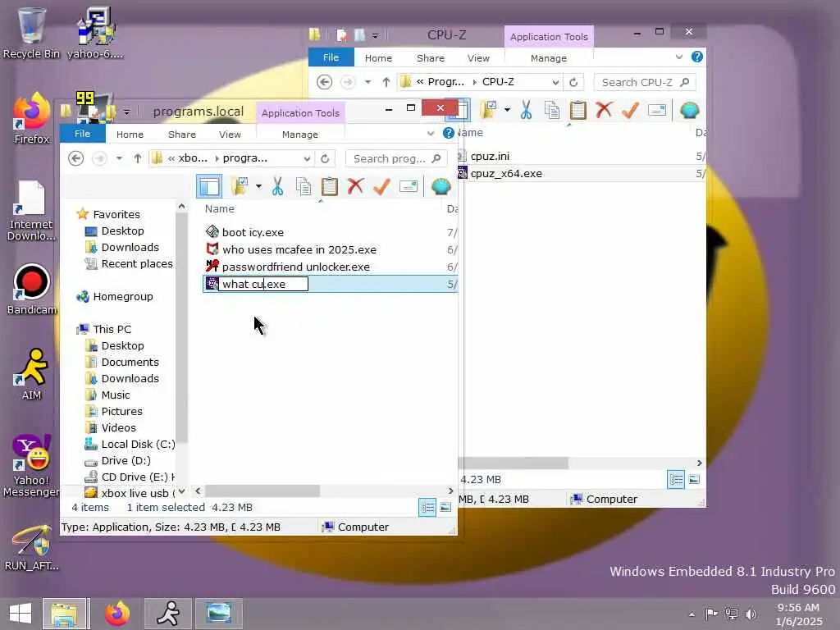840x630 pixels.
Task: Expand the ribbon in programs.local window
Action: 430,133
